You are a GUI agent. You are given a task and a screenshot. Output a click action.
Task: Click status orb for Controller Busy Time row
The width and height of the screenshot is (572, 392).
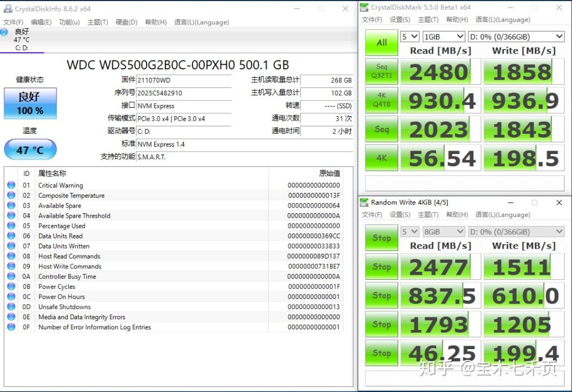(11, 276)
